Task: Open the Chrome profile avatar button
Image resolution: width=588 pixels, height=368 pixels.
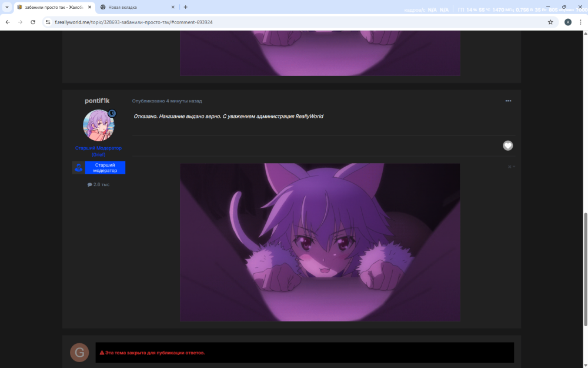Action: (568, 22)
